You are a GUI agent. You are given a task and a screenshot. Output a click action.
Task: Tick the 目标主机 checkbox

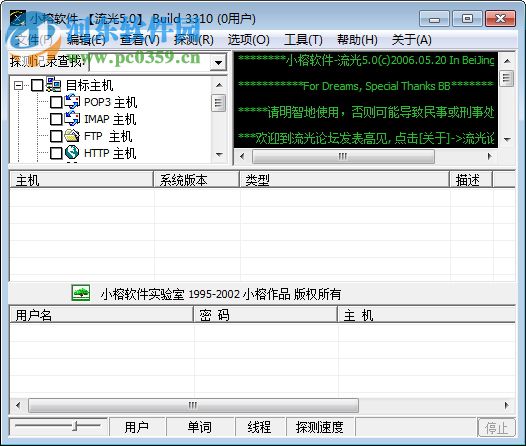pos(37,85)
